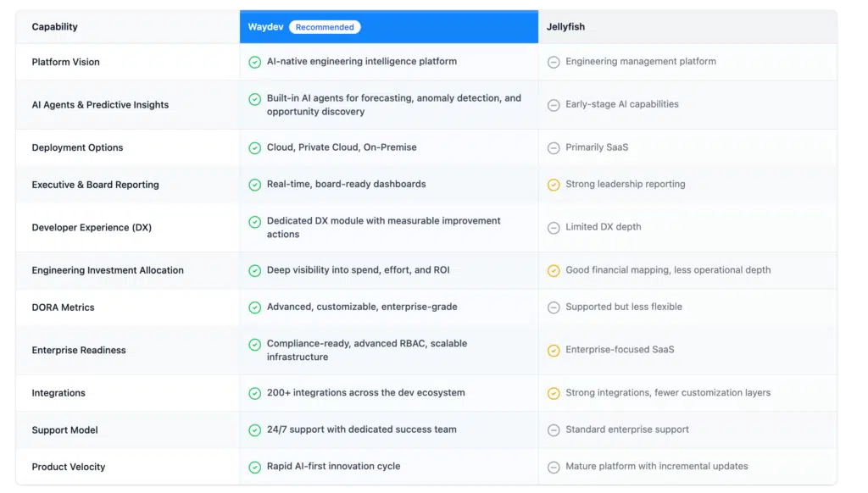Click text Compliance-ready, advanced RBAC, scalable infrastructure

point(367,350)
